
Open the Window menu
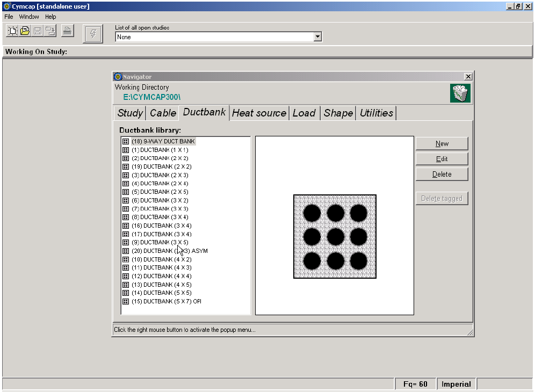coord(29,17)
